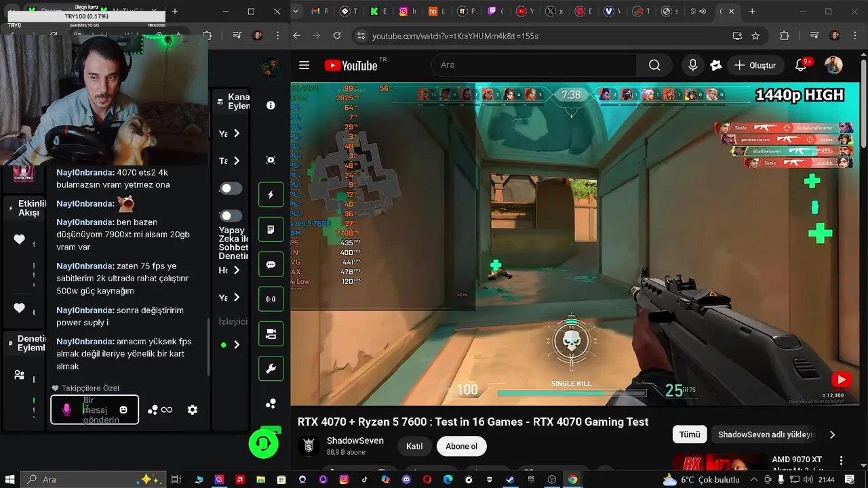Open the ShadowSeven channel name link

[355, 441]
